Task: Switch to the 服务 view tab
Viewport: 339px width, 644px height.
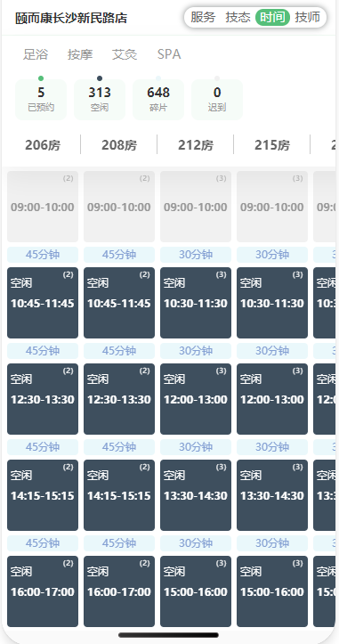Action: 203,17
